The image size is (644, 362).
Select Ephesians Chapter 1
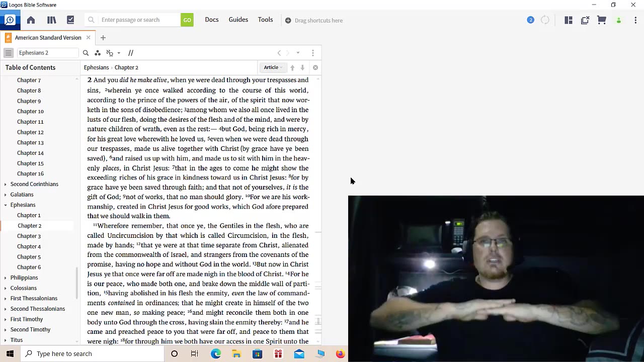click(x=29, y=215)
